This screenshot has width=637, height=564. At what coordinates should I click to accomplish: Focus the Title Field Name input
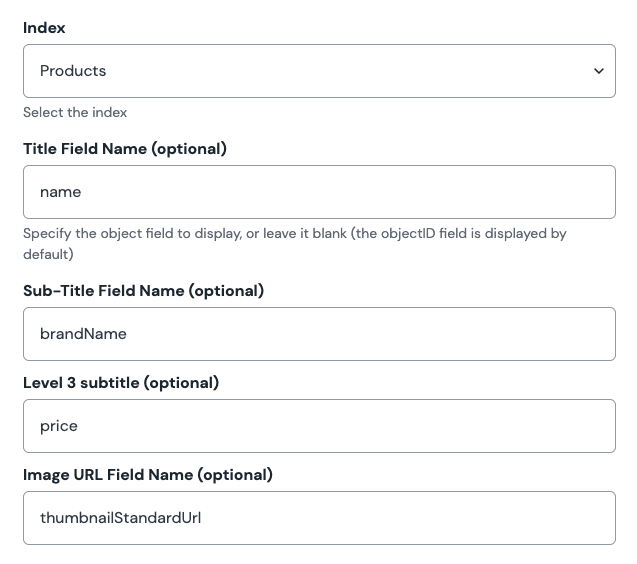(x=319, y=192)
